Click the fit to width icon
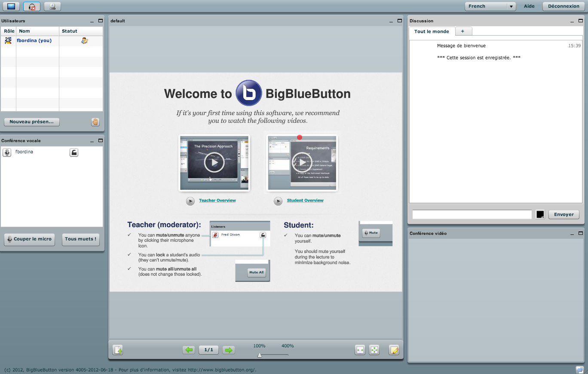588x374 pixels. pyautogui.click(x=360, y=350)
